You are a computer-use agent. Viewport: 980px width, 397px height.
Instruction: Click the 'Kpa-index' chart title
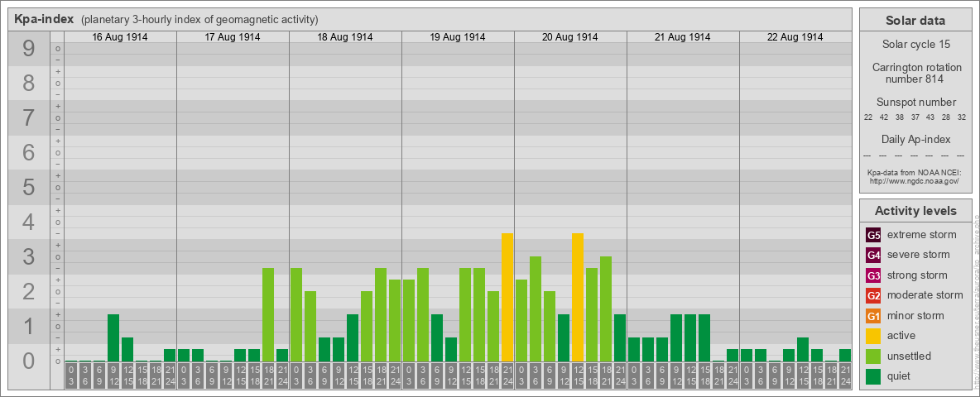point(44,19)
